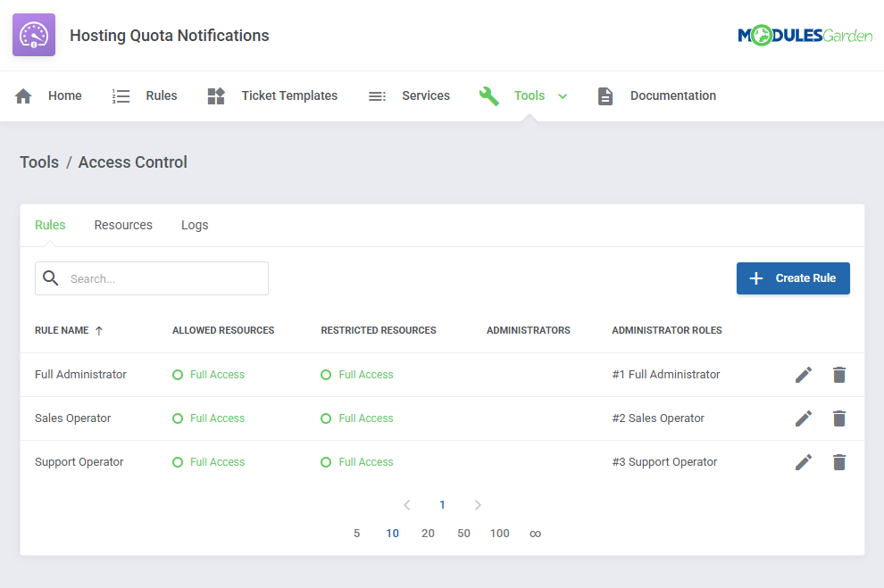Expand the Tools dropdown chevron
This screenshot has width=884, height=588.
[562, 96]
